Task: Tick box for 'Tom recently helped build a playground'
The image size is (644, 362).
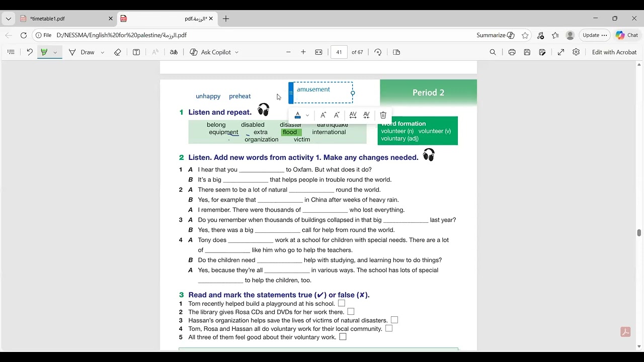Action: (342, 303)
